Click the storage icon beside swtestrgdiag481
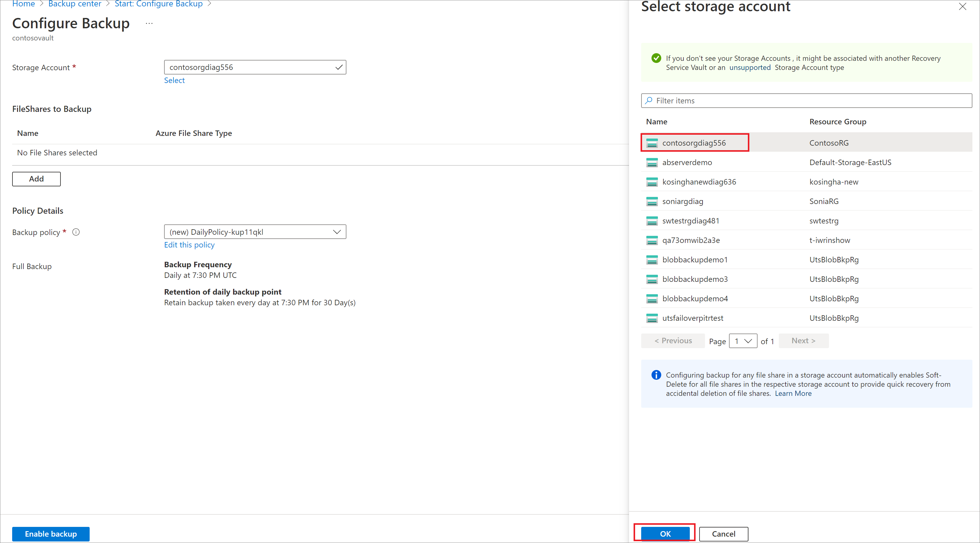Viewport: 980px width, 543px height. [652, 221]
